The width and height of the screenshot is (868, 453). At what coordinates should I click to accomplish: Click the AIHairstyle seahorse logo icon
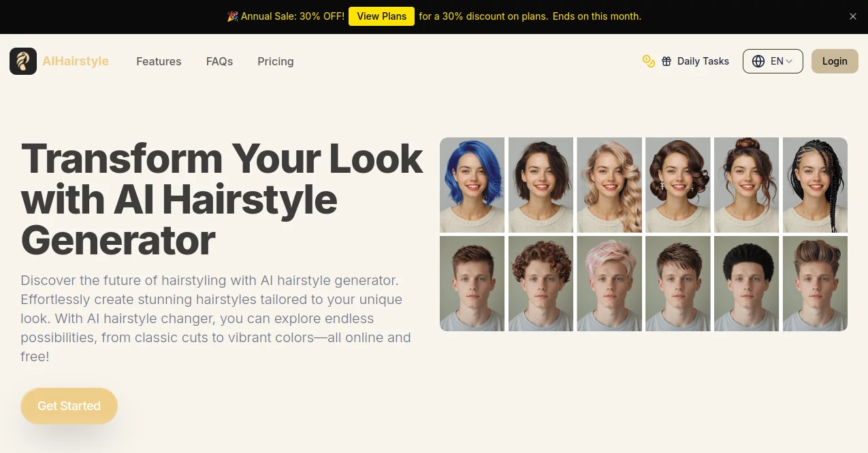click(x=22, y=61)
